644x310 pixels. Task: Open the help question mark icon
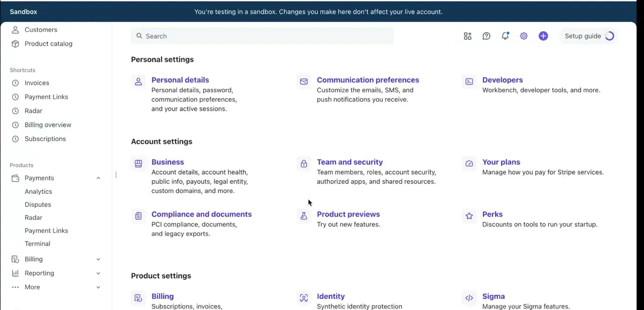coord(487,36)
